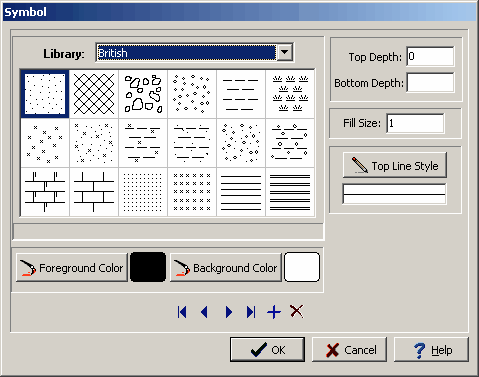The width and height of the screenshot is (479, 377).
Task: Open Background Color picker button
Action: point(226,268)
